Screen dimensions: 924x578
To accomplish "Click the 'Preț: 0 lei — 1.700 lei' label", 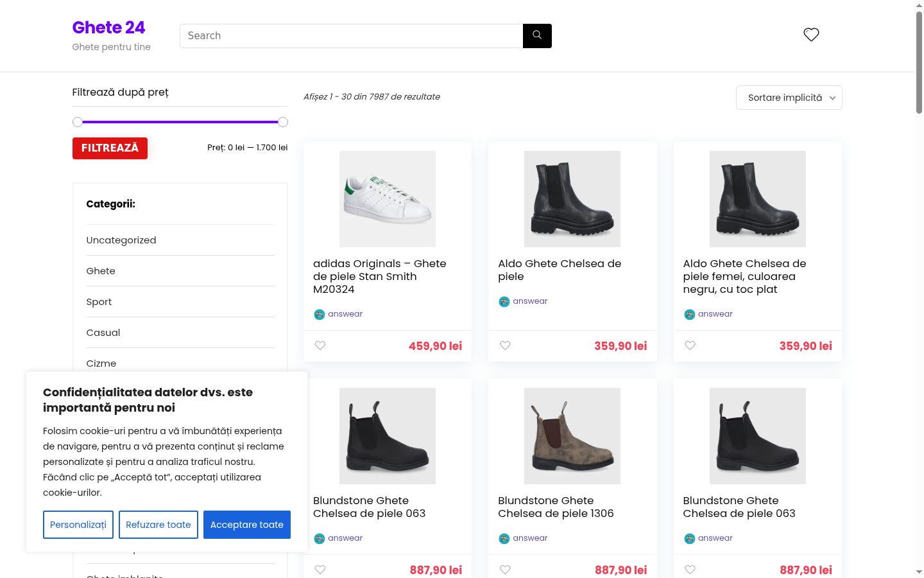I will pos(247,148).
